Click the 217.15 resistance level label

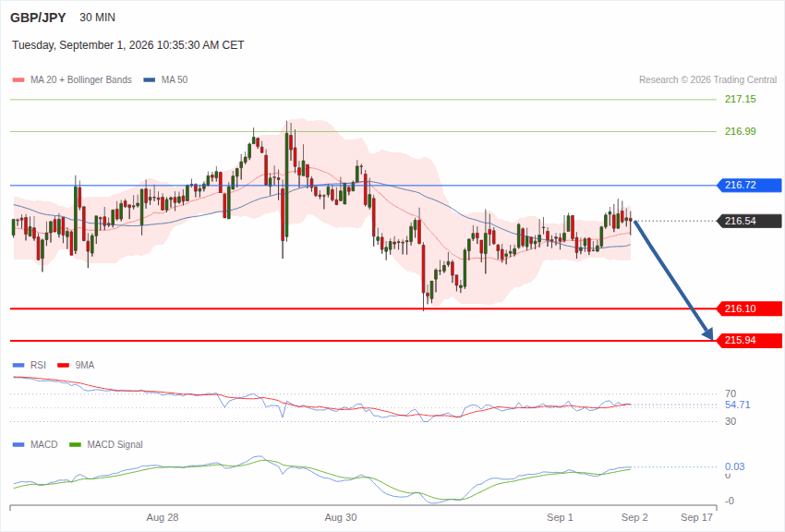741,99
